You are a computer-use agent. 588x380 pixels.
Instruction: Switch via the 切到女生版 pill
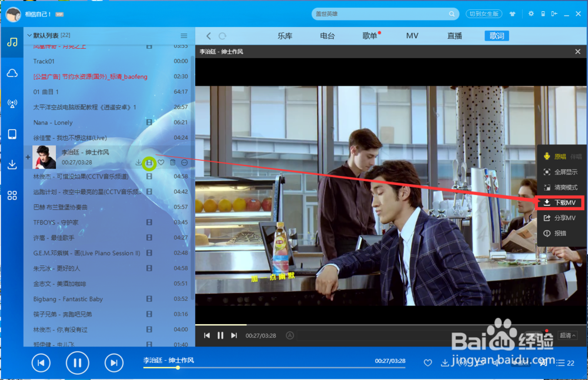point(484,14)
